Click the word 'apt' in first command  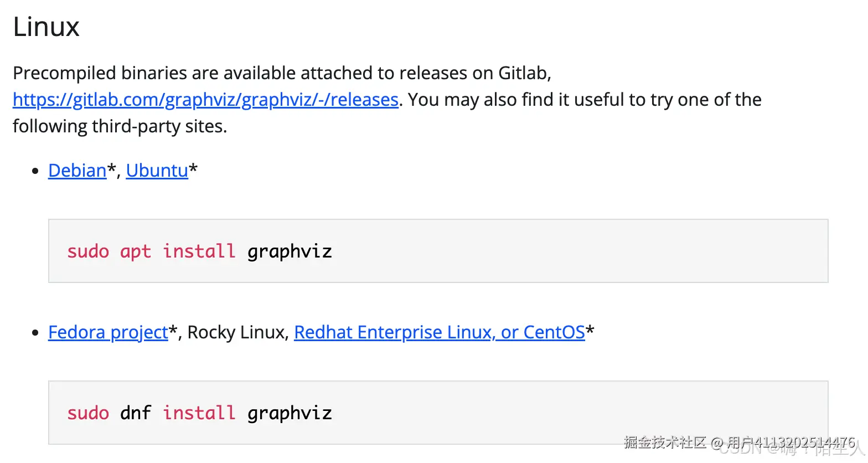pyautogui.click(x=135, y=251)
